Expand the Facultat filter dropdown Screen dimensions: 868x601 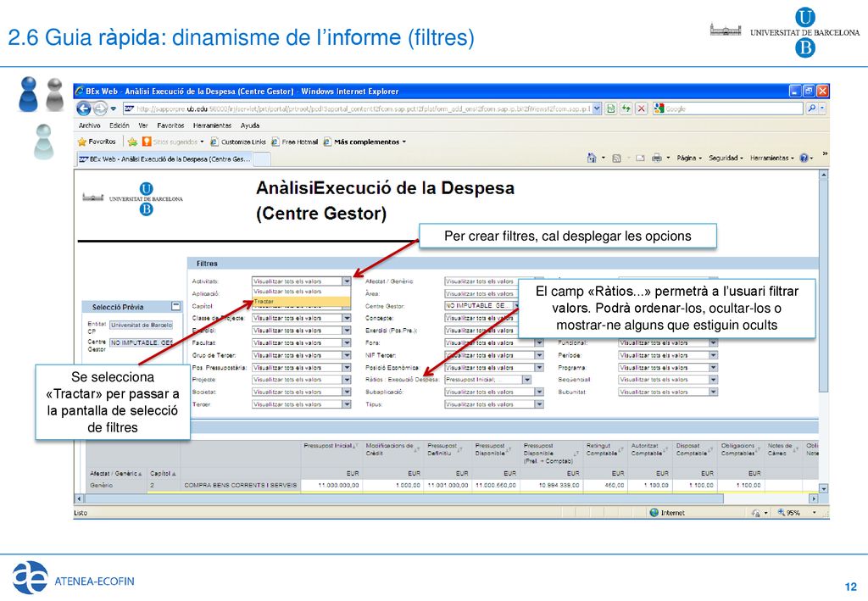coord(347,342)
